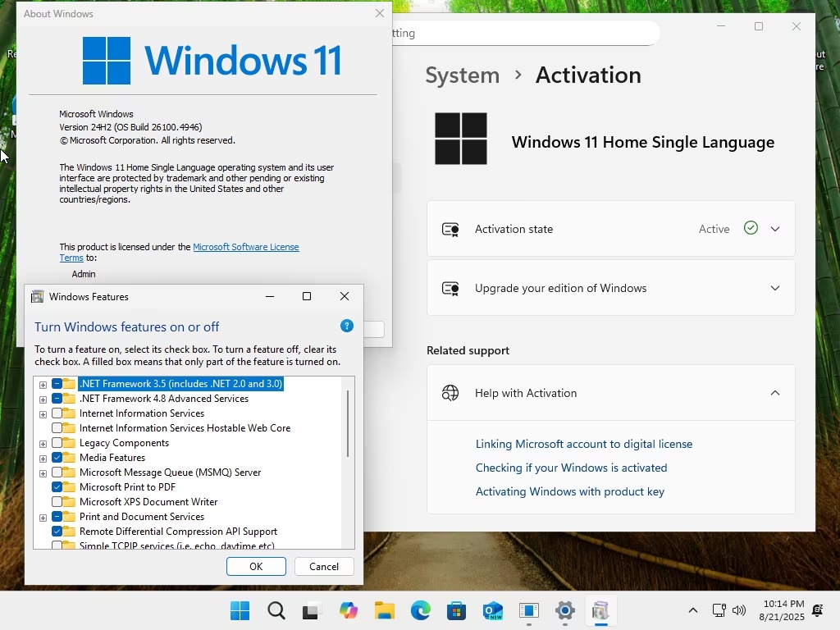The image size is (840, 630).
Task: Open Outlook (new) from the taskbar
Action: tap(492, 610)
